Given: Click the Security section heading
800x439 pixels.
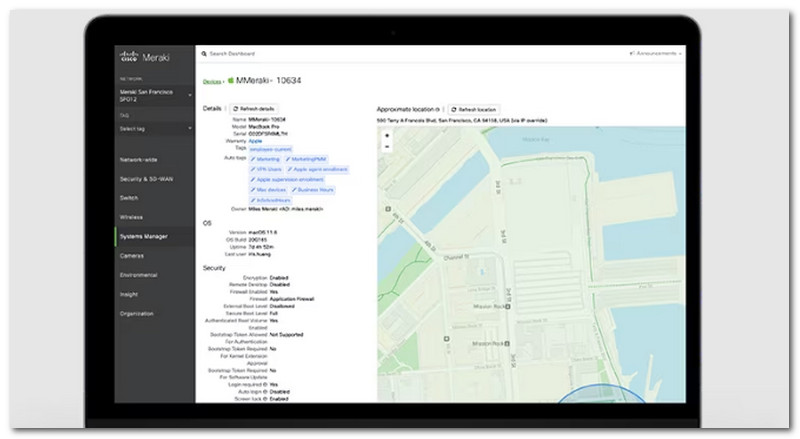Looking at the screenshot, I should pyautogui.click(x=214, y=268).
